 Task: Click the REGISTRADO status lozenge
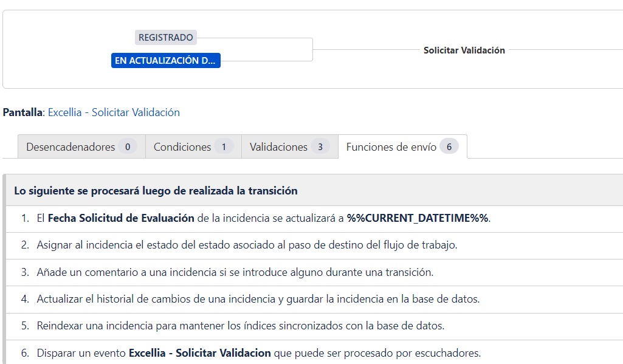166,37
